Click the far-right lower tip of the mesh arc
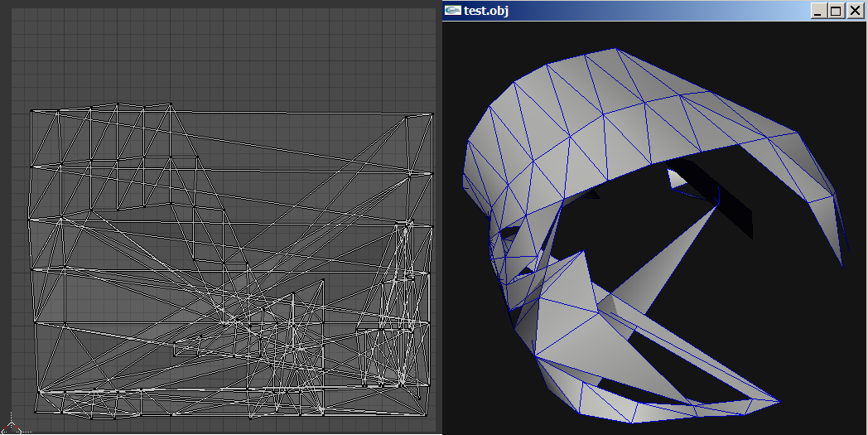 (x=842, y=266)
